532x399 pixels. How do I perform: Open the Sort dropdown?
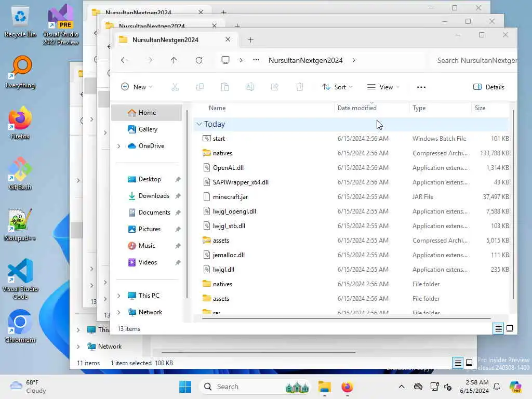click(337, 87)
